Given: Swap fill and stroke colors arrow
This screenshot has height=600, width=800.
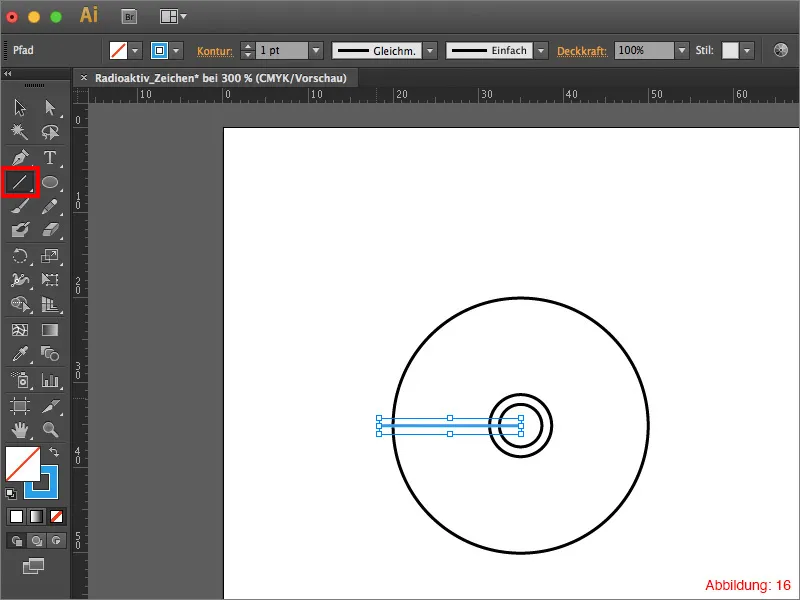Looking at the screenshot, I should coord(54,452).
